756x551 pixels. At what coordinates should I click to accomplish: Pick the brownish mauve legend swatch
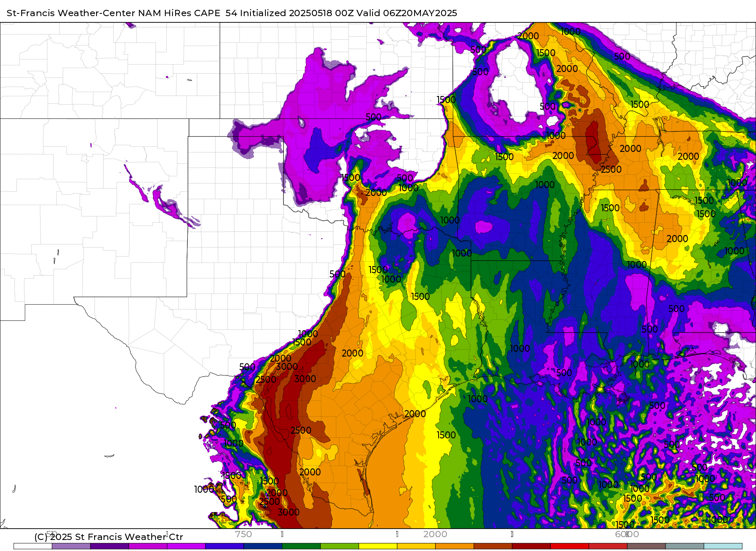[647, 546]
